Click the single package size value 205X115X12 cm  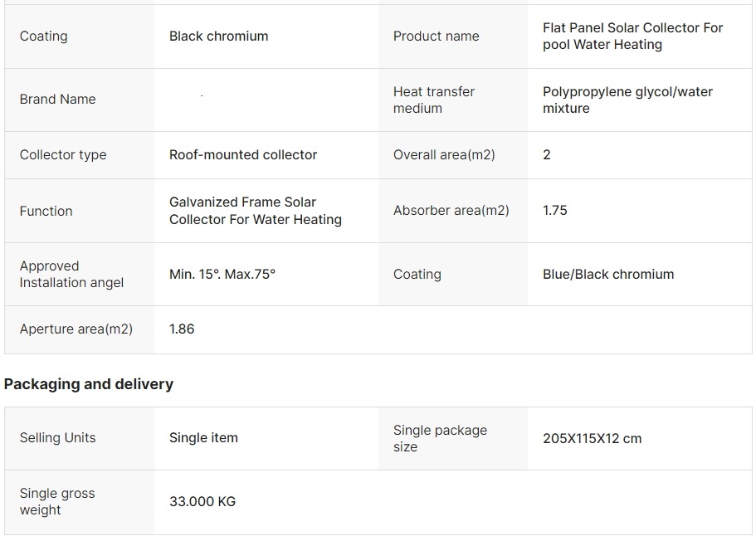click(x=592, y=439)
